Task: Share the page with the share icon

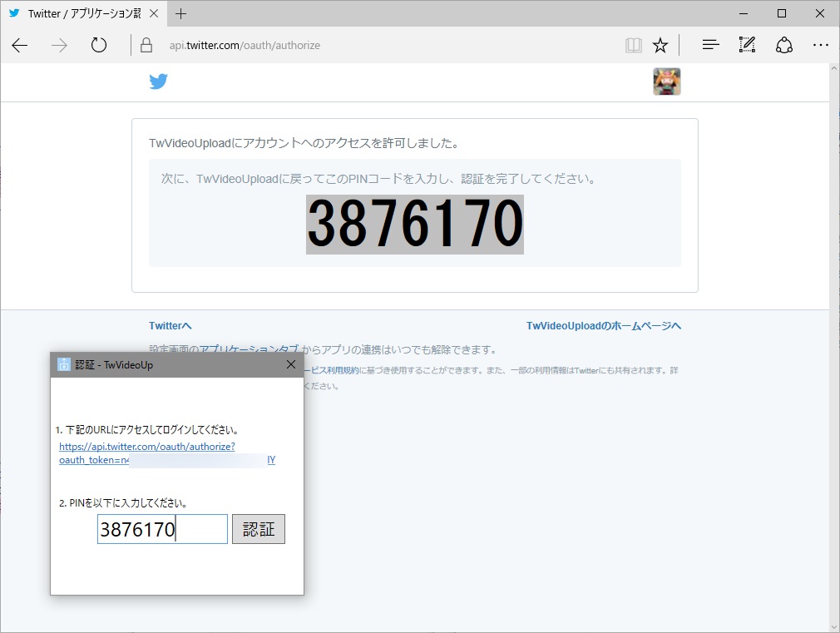Action: tap(784, 45)
